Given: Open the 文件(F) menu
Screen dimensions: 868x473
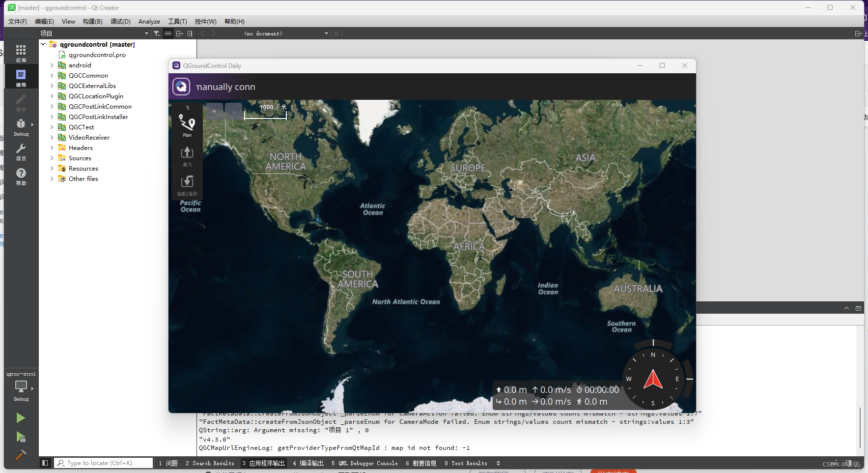Looking at the screenshot, I should pyautogui.click(x=18, y=21).
